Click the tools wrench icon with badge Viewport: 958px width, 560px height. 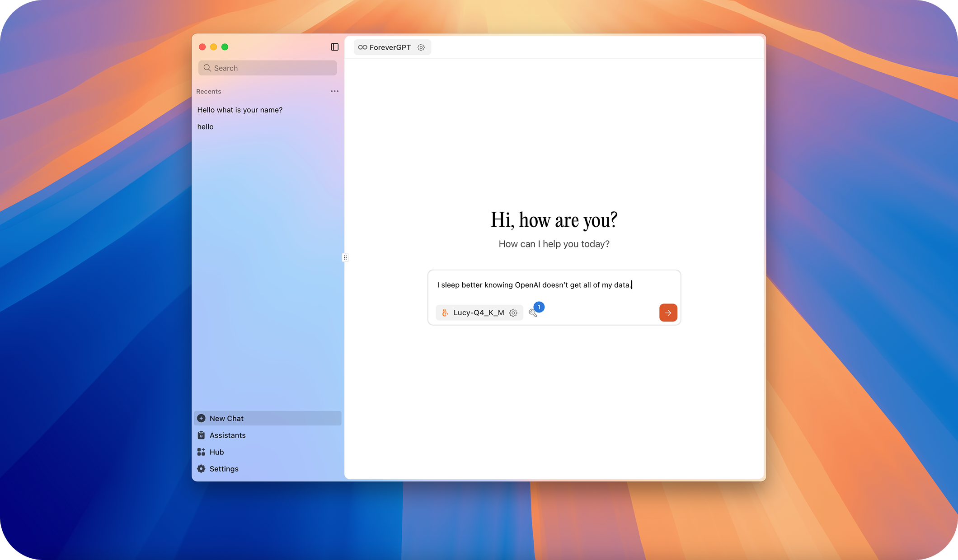pyautogui.click(x=533, y=313)
